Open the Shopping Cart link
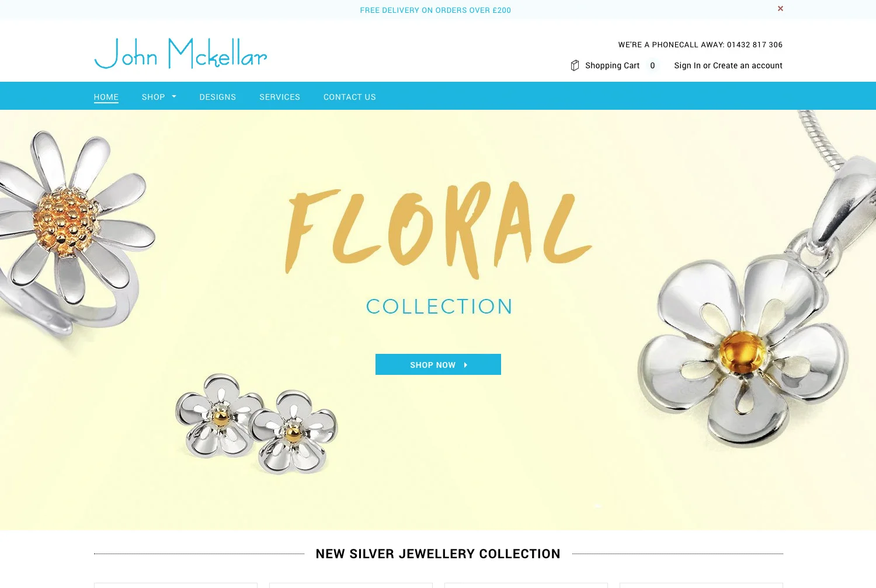 click(612, 65)
